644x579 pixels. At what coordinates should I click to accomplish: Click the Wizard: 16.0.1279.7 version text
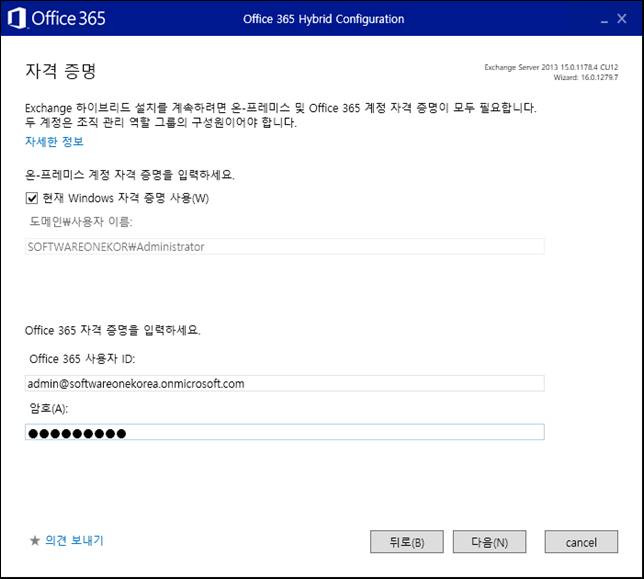pos(585,77)
